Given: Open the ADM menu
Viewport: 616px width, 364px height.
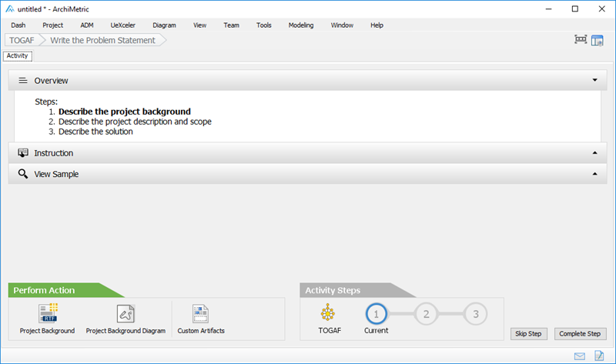Looking at the screenshot, I should [x=87, y=25].
